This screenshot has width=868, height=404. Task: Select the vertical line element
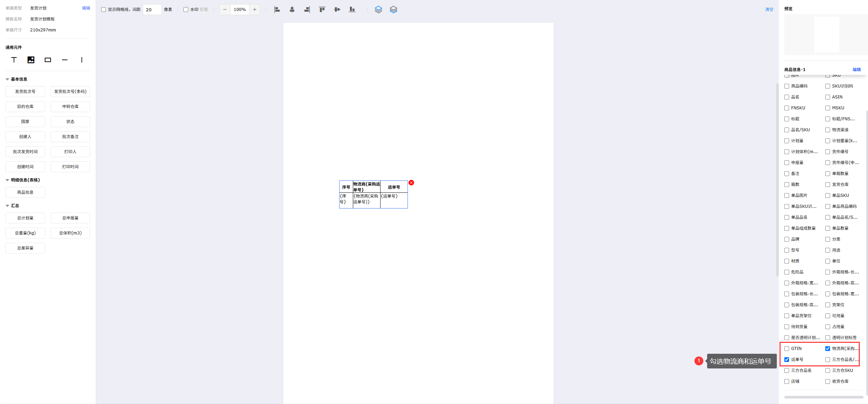tap(82, 60)
